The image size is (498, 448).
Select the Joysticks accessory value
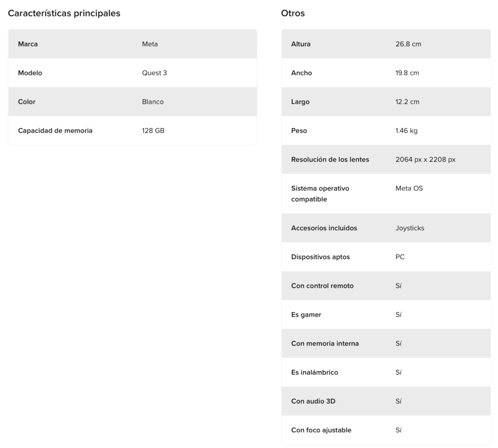tap(409, 228)
